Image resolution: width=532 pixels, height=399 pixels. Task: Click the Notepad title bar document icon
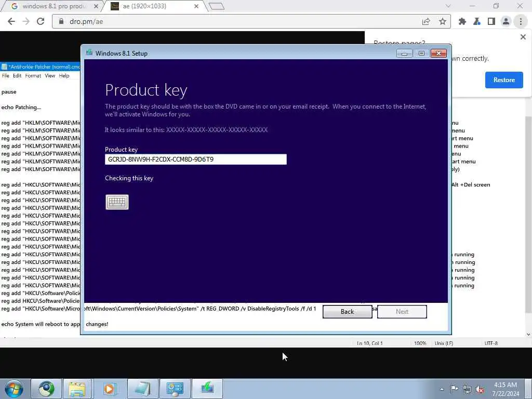point(4,67)
